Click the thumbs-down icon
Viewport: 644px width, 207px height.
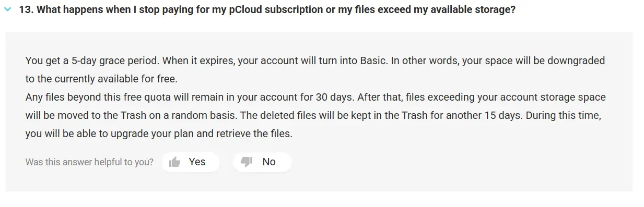coord(247,162)
